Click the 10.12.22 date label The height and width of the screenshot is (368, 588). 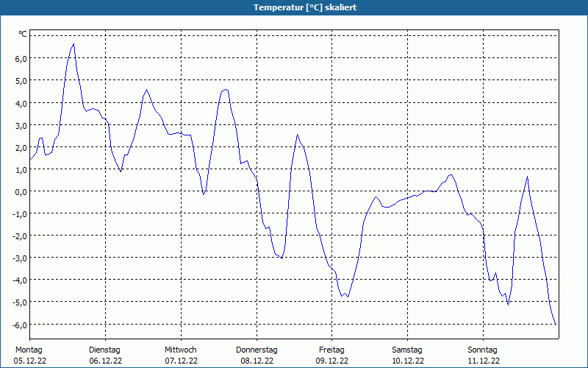pos(408,361)
